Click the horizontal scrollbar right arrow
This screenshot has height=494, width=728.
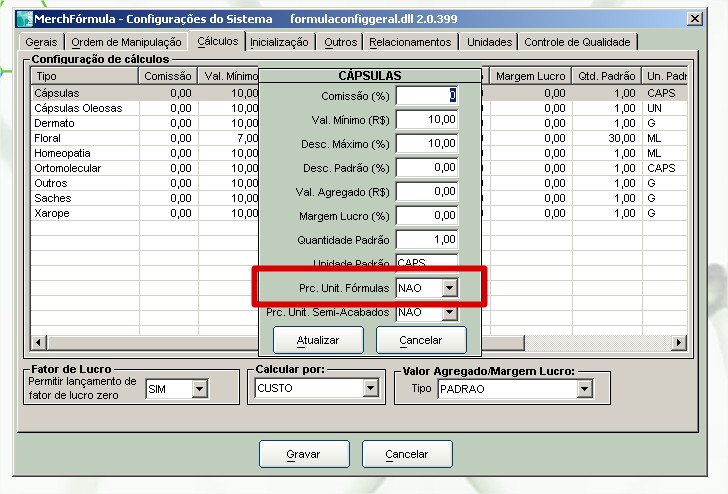coord(679,343)
